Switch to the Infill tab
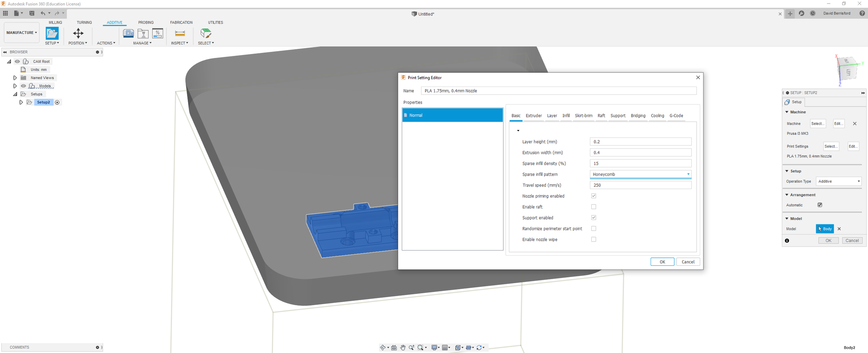Viewport: 868px width, 353px height. coord(566,116)
